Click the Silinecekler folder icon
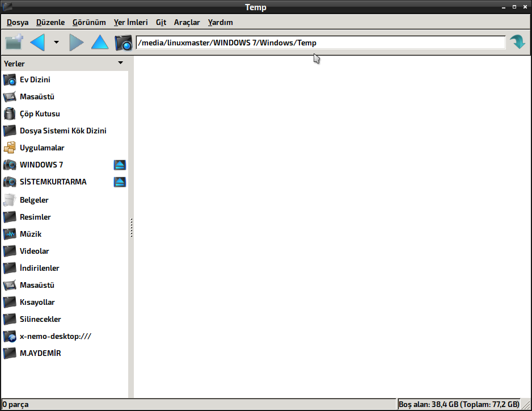Viewport: 532px width, 411px height. [10, 319]
